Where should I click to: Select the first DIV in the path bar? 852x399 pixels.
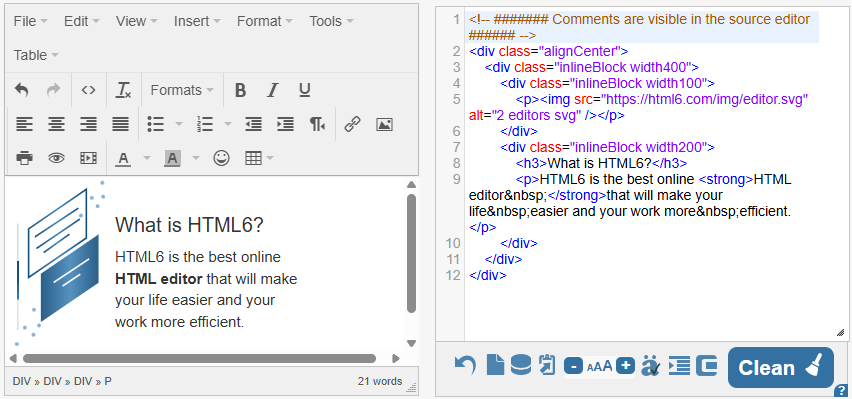pyautogui.click(x=22, y=382)
